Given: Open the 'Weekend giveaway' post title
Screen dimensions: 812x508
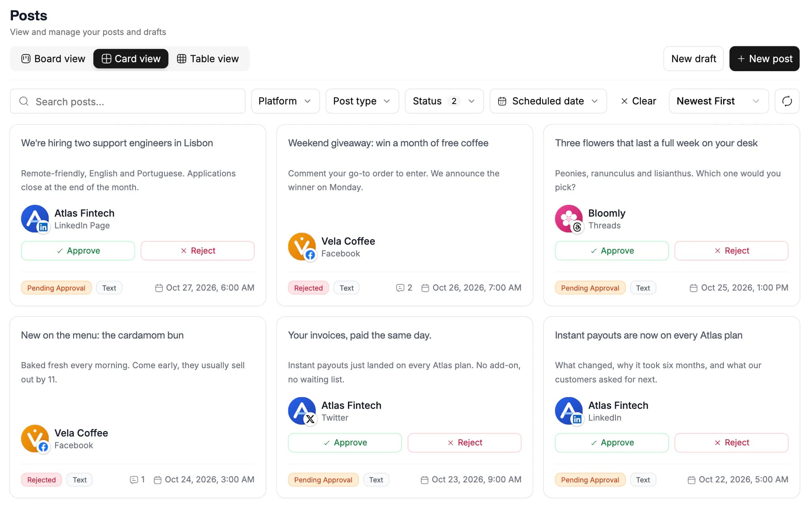Looking at the screenshot, I should (x=388, y=143).
